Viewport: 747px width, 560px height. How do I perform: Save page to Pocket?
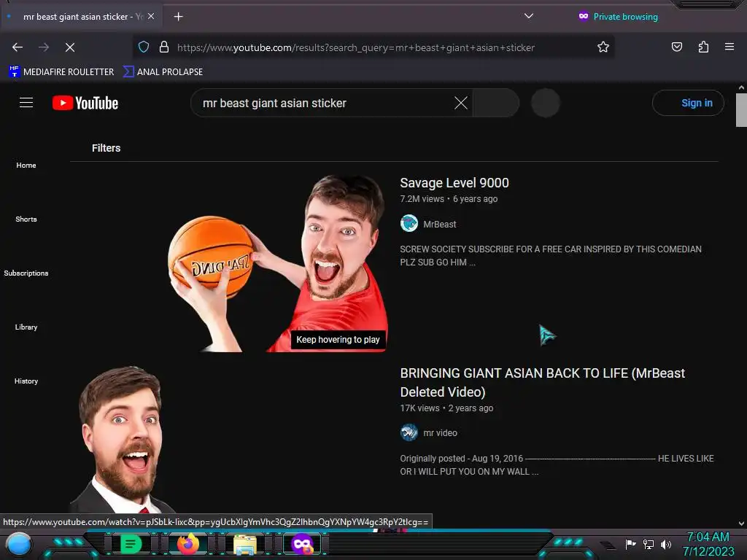(x=676, y=47)
